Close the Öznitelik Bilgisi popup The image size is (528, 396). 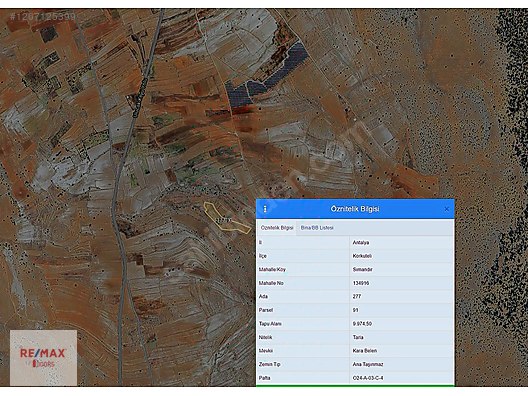(x=447, y=209)
